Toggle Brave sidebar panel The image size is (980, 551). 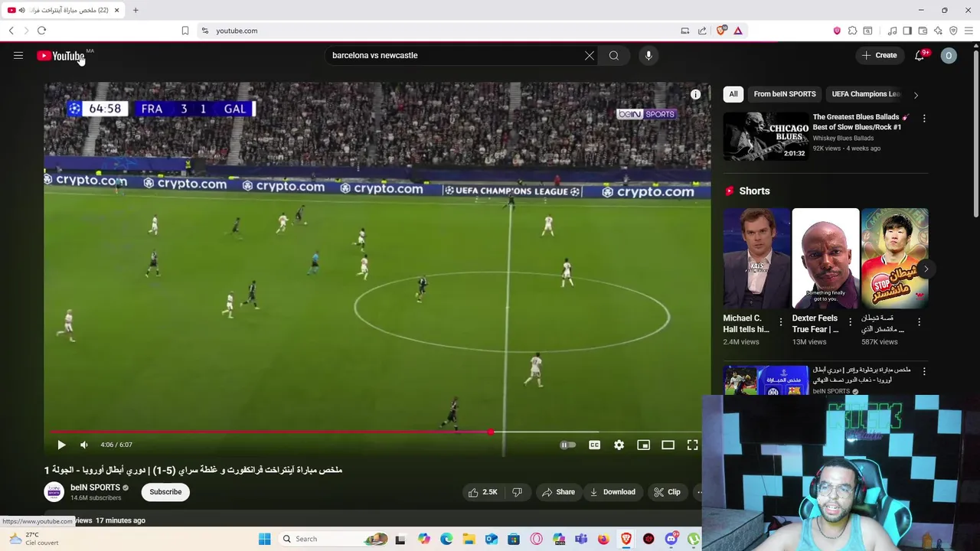(907, 31)
